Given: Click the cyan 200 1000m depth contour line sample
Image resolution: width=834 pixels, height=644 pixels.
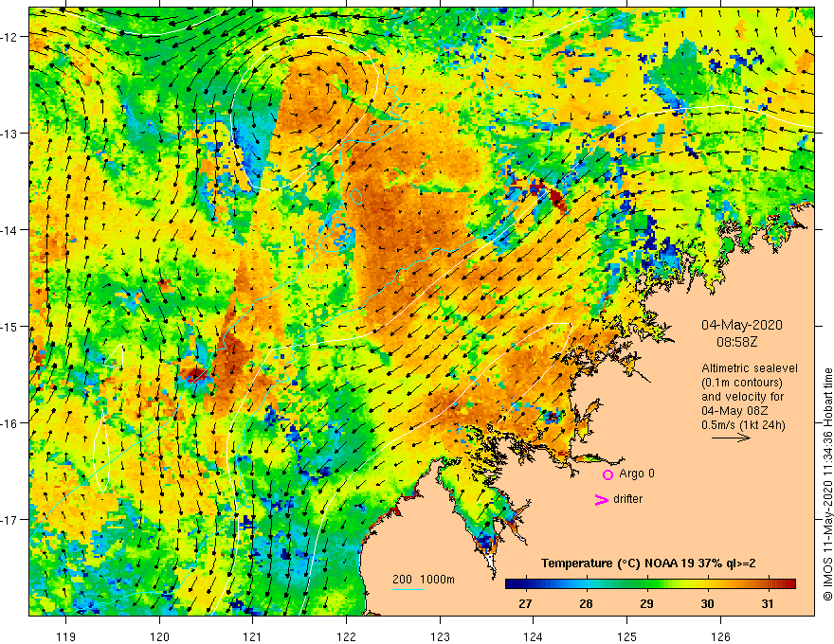Looking at the screenshot, I should coord(408,589).
